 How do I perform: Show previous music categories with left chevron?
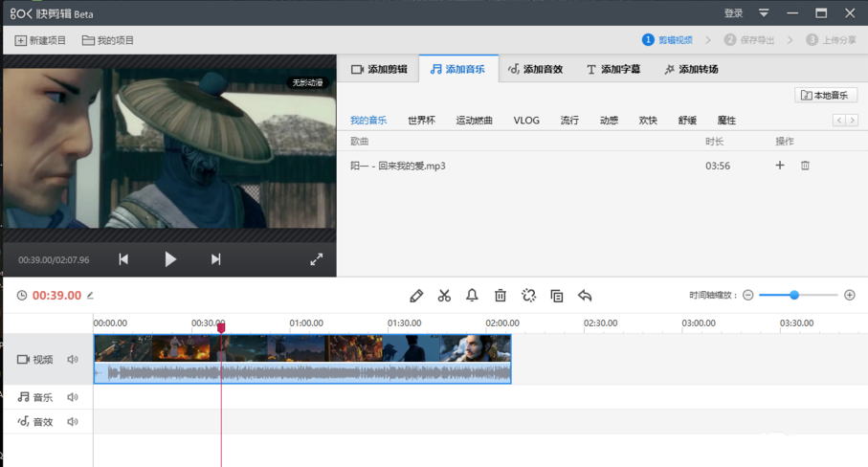pos(839,121)
